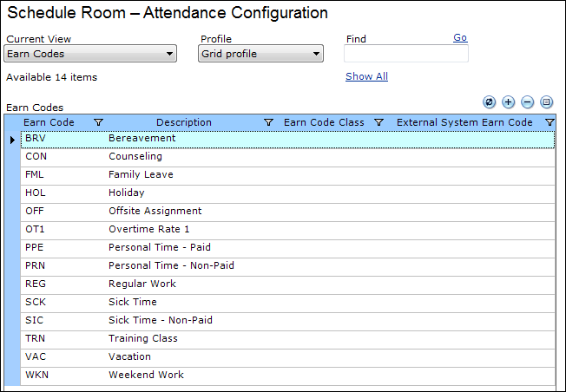Click inside the Find text field
The width and height of the screenshot is (566, 392).
(x=406, y=54)
